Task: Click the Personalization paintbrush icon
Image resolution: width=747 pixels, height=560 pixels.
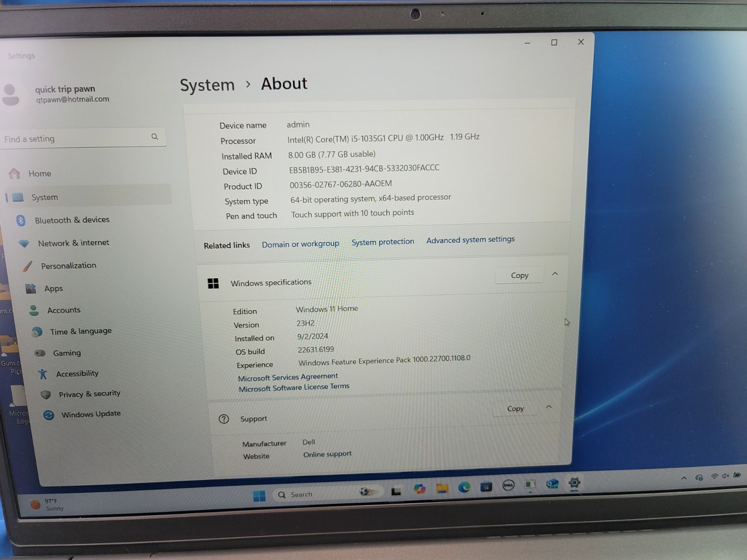Action: [28, 266]
